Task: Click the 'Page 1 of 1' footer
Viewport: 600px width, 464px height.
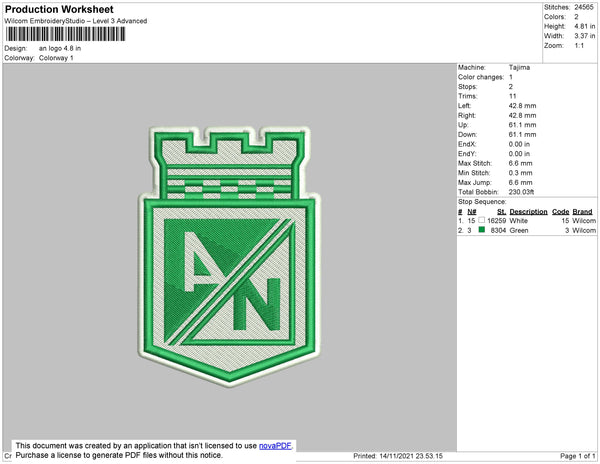Action: [x=577, y=456]
